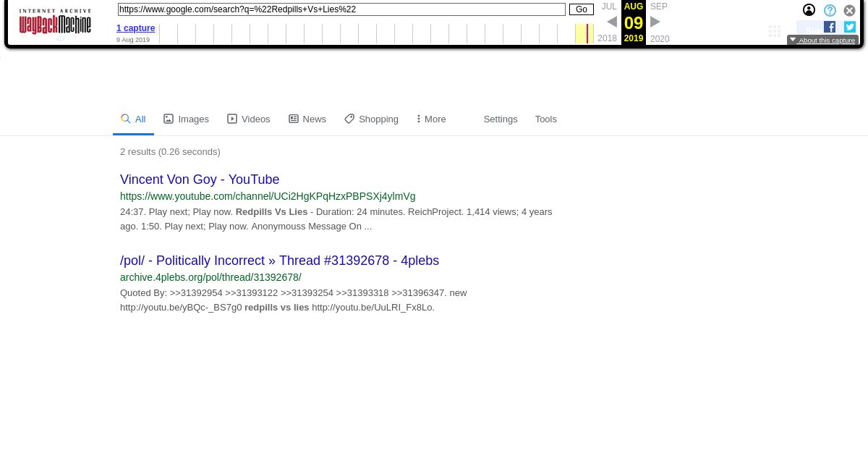Click the archive.4plebs.org URL text

210,277
